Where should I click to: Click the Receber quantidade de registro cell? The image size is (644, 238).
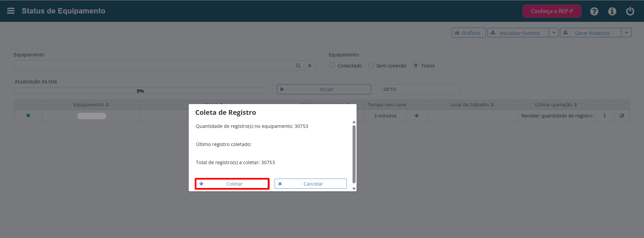(x=557, y=116)
